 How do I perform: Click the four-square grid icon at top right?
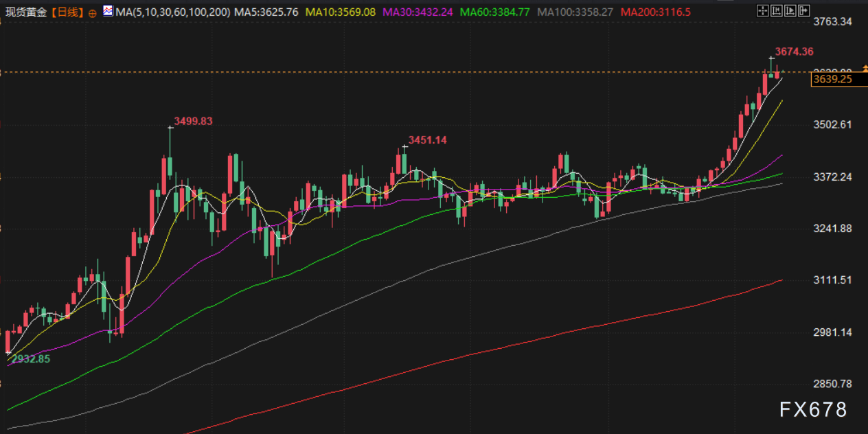coord(762,11)
